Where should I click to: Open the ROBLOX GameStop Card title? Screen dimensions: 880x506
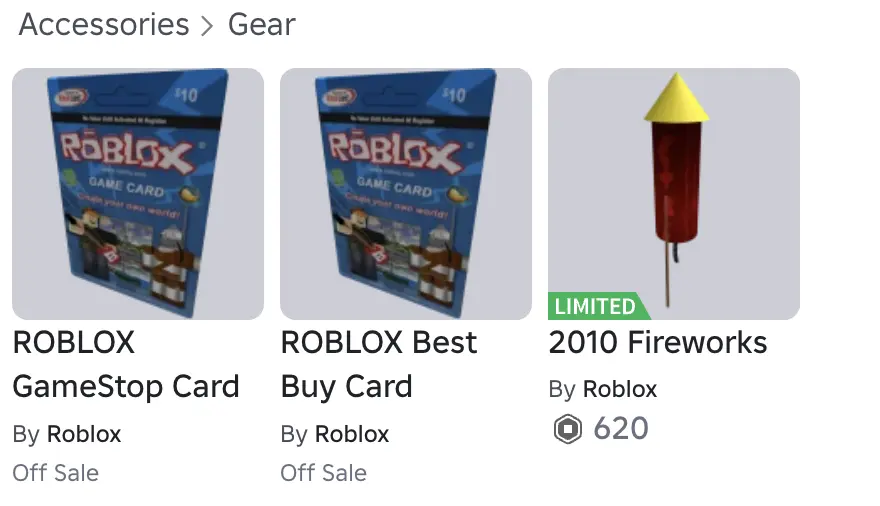pyautogui.click(x=126, y=365)
